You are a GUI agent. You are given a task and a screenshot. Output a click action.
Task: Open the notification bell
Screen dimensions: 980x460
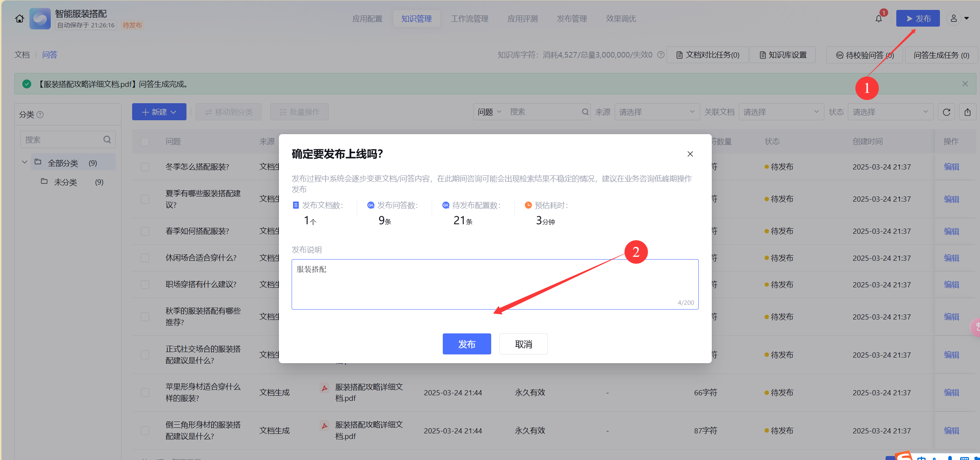[878, 19]
